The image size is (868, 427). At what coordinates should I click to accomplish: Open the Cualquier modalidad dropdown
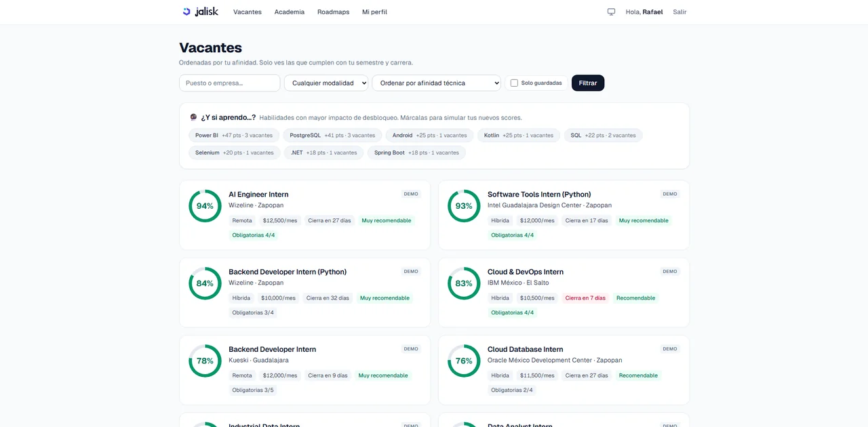326,83
